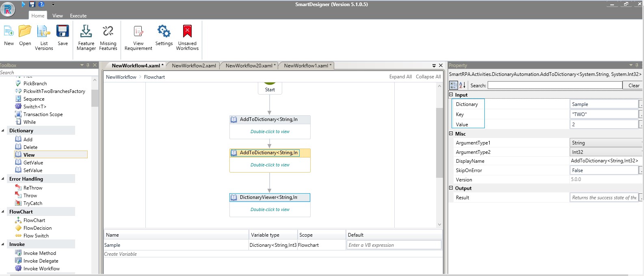
Task: Open the Settings gears icon
Action: pos(164,32)
